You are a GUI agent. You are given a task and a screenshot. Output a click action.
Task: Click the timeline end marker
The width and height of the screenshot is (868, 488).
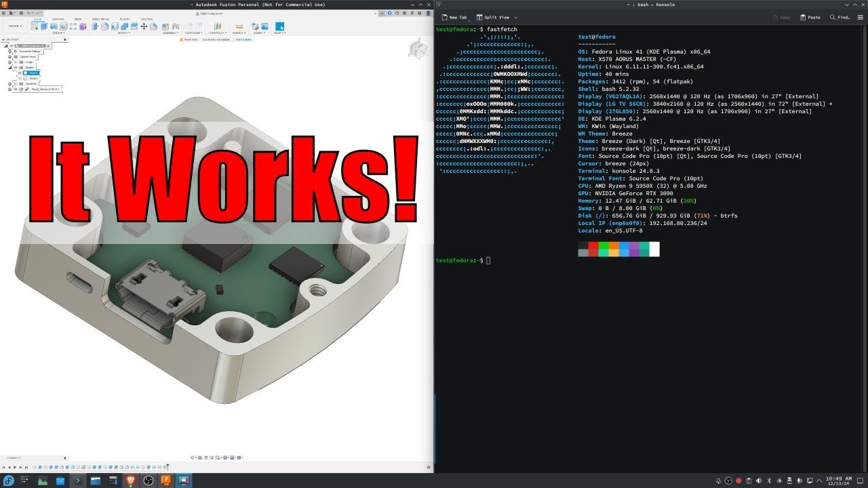pyautogui.click(x=167, y=467)
